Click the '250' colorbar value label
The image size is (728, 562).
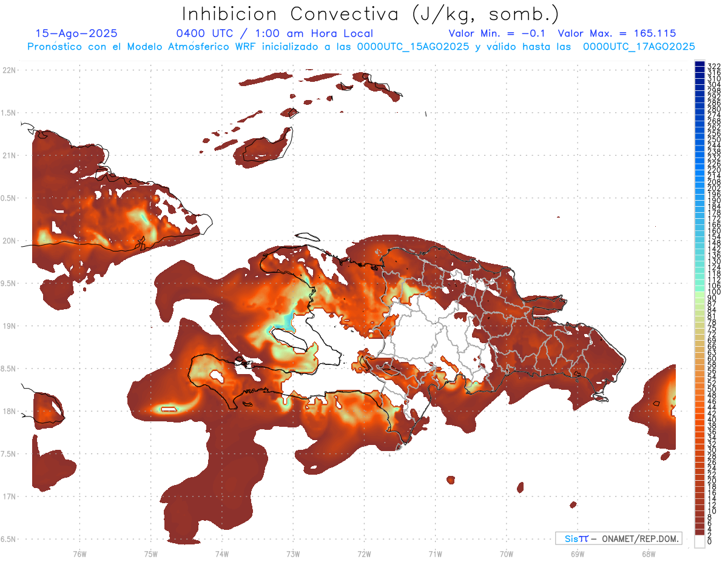(714, 139)
